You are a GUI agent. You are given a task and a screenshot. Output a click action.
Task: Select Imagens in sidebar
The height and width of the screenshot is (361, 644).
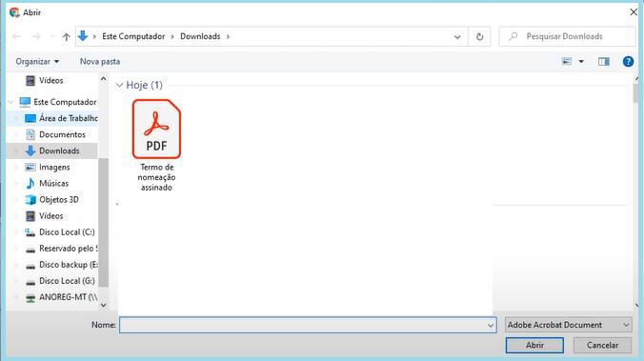(x=54, y=167)
